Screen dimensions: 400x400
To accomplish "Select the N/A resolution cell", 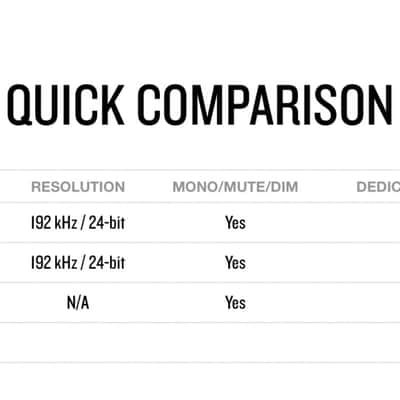I will tap(78, 303).
